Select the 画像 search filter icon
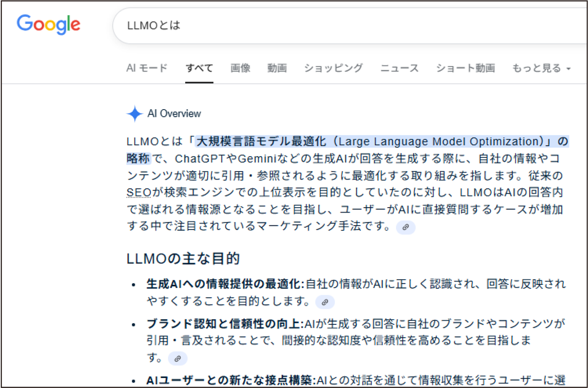The image size is (588, 388). (240, 69)
